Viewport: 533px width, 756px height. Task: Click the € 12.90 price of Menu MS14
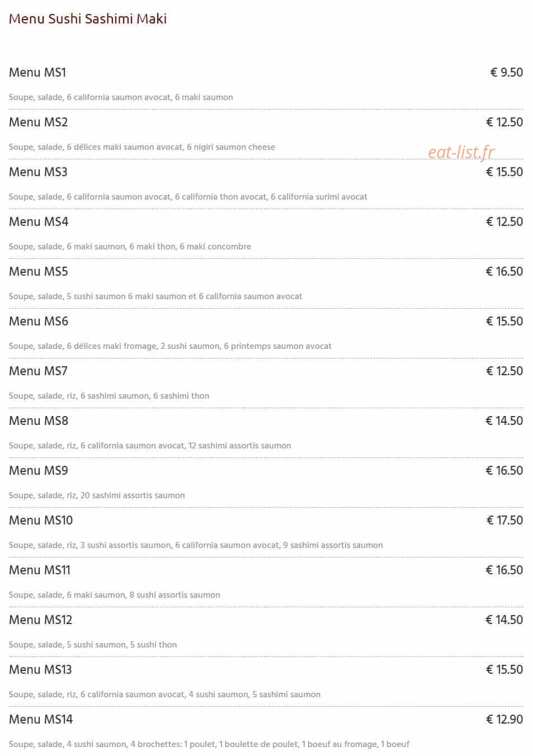click(x=504, y=719)
